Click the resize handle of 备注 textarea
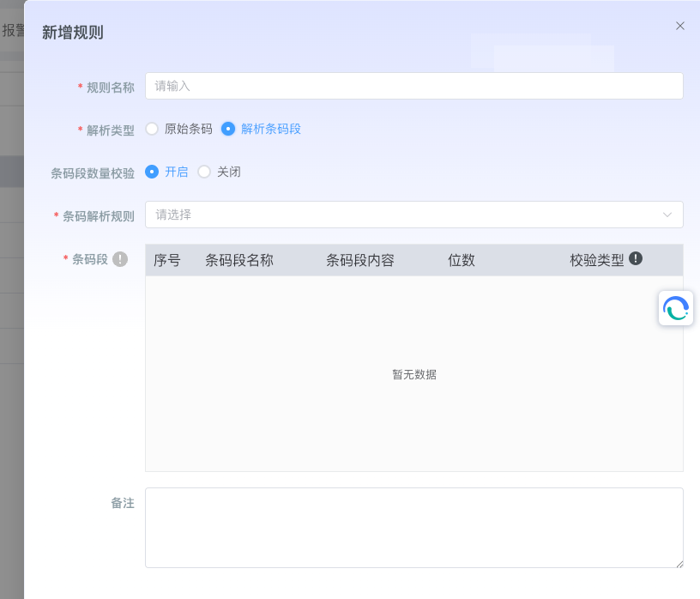The image size is (700, 599). (679, 564)
